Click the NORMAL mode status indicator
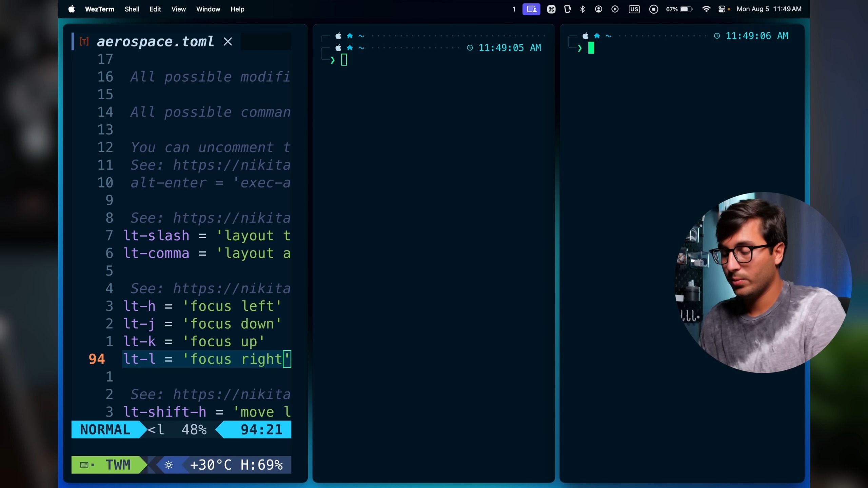The width and height of the screenshot is (868, 488). pos(105,429)
